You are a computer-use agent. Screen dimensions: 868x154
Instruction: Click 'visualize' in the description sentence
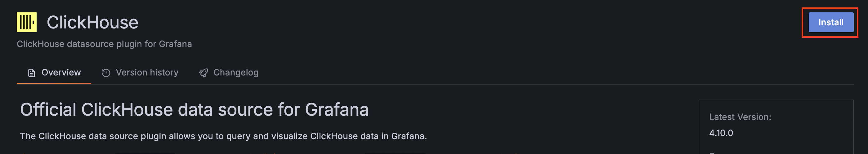[x=289, y=136]
